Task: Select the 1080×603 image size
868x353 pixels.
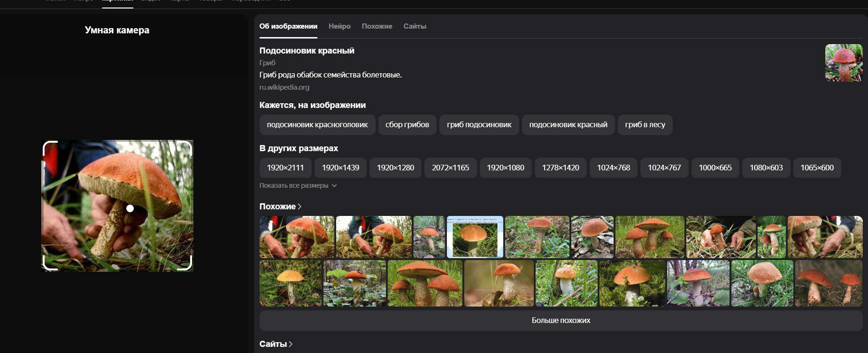Action: click(766, 168)
